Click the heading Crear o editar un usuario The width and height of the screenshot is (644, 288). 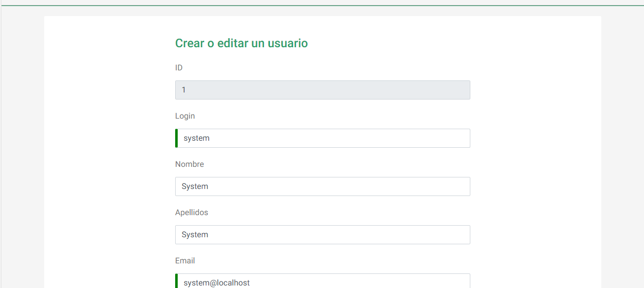coord(241,43)
